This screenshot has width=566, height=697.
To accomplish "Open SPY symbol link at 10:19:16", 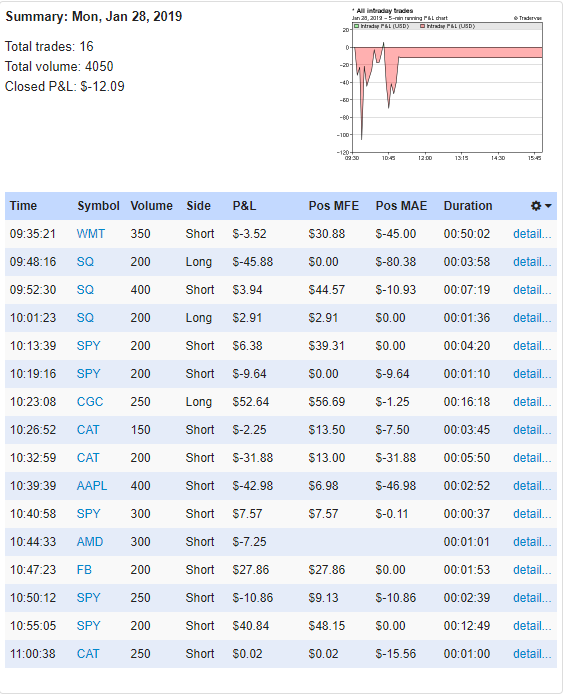I will click(88, 374).
